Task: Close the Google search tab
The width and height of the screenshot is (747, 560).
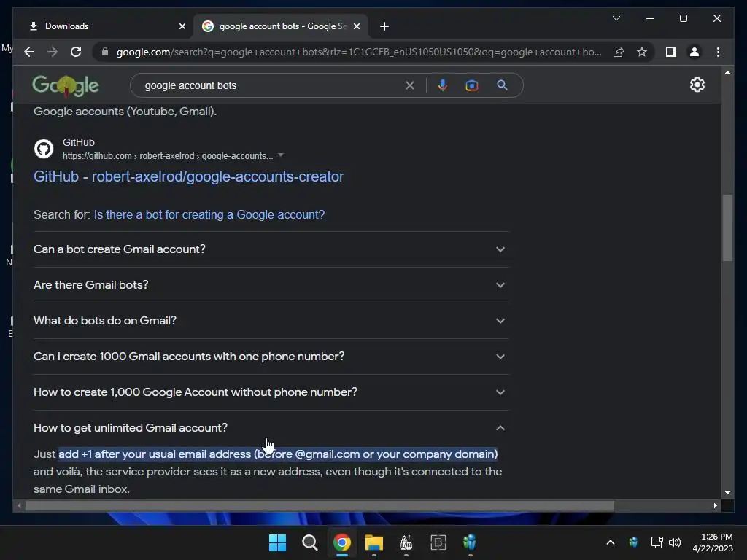Action: pos(356,26)
